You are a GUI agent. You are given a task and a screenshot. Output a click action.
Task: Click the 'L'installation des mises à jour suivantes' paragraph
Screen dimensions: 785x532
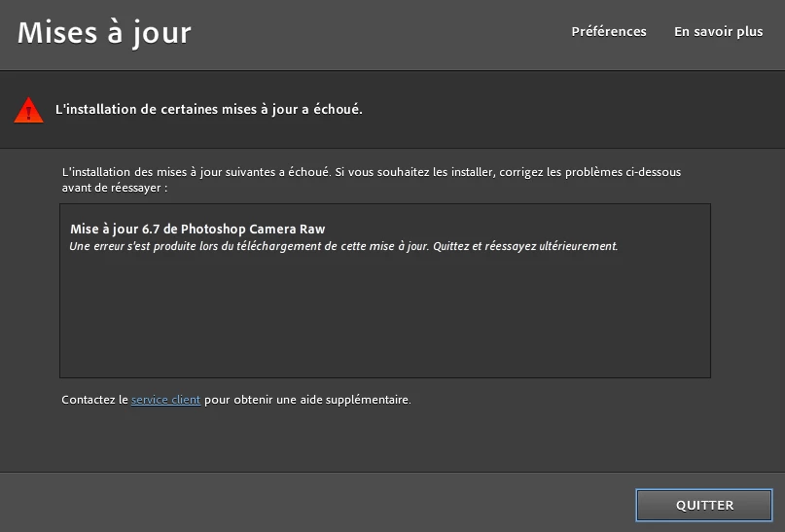pos(372,180)
